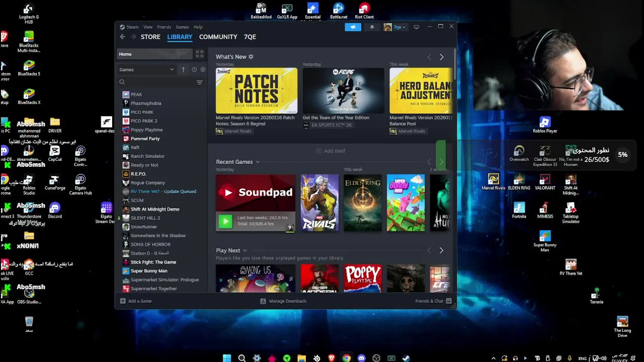Screen dimensions: 644x362
Task: Open advanced library filter options
Action: click(x=199, y=82)
